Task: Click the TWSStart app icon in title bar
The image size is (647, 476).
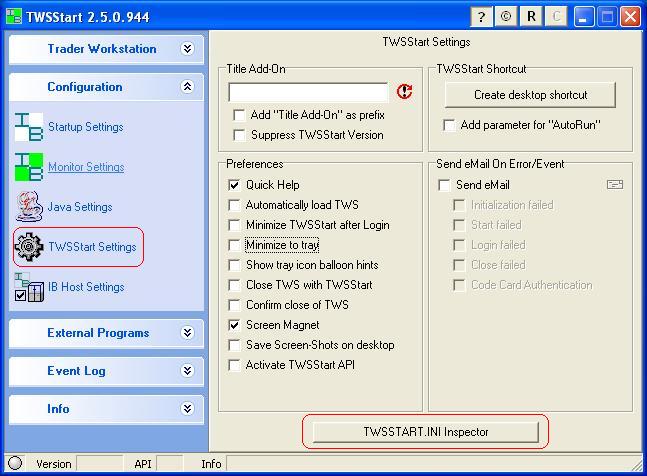Action: pos(14,17)
